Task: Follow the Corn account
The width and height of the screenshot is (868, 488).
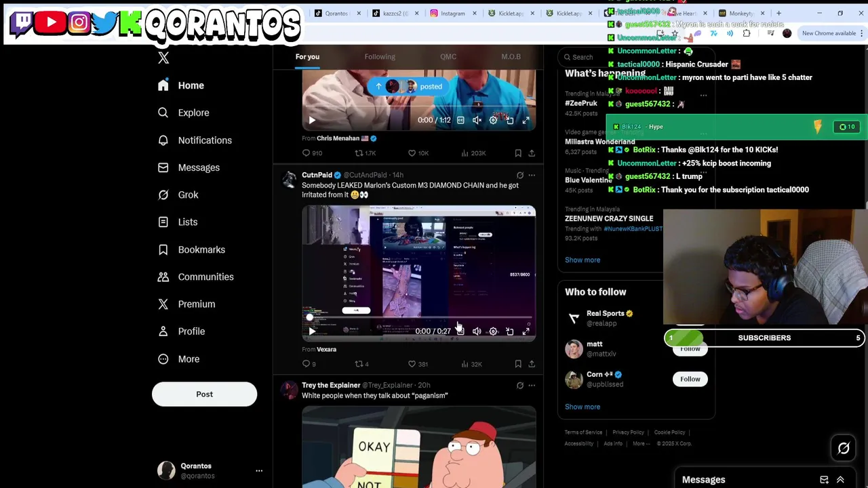Action: (x=690, y=379)
